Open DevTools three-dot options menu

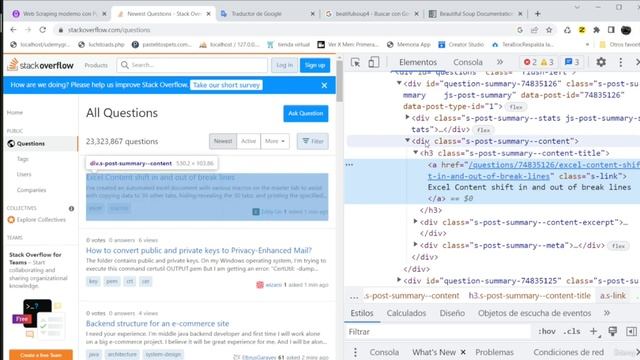click(620, 62)
